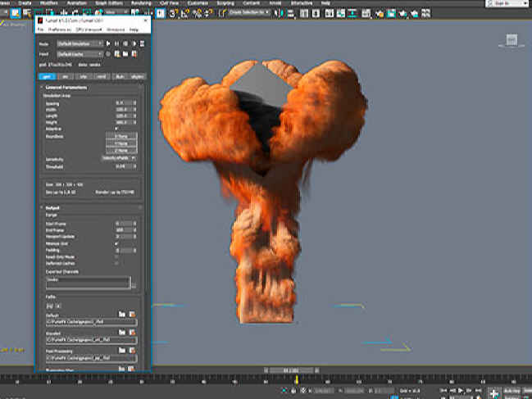Screen dimensions: 532x399
Task: Click the folder icon beside Post Processing path
Action: 121,351
